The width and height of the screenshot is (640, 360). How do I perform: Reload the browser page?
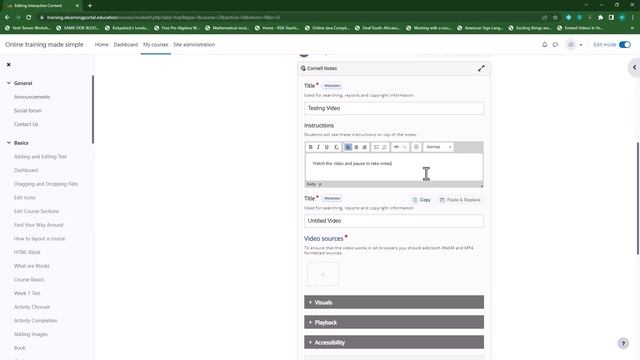[29, 18]
